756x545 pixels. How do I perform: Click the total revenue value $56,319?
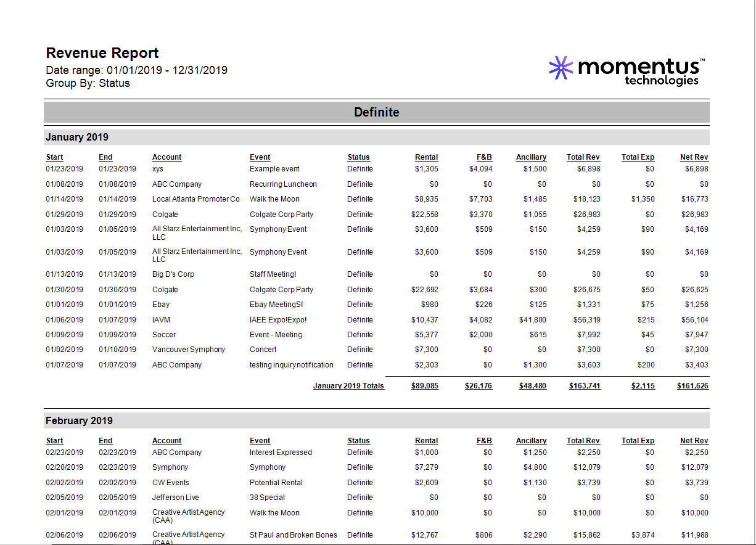(x=586, y=320)
